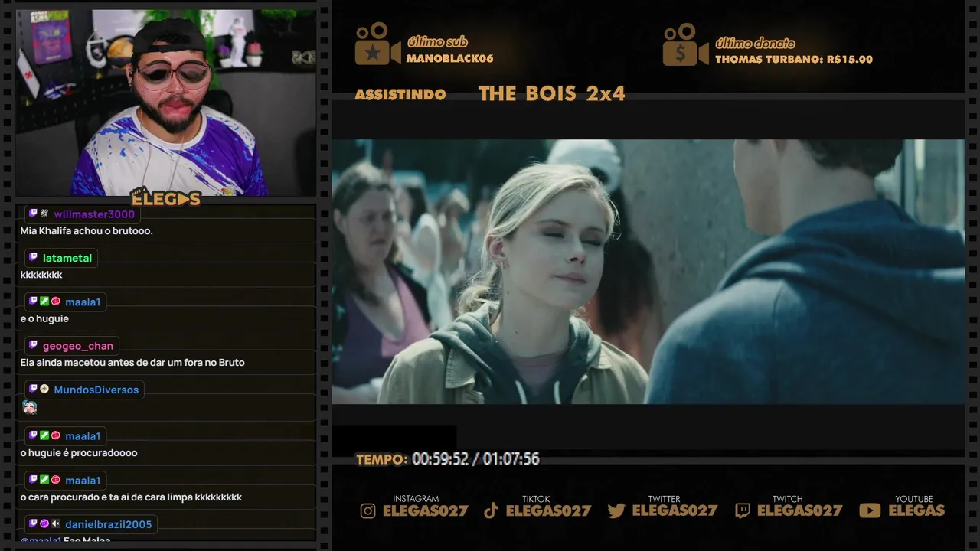Viewport: 980px width, 551px height.
Task: Click Twitch badge beside MundosDiversos
Action: pos(33,390)
